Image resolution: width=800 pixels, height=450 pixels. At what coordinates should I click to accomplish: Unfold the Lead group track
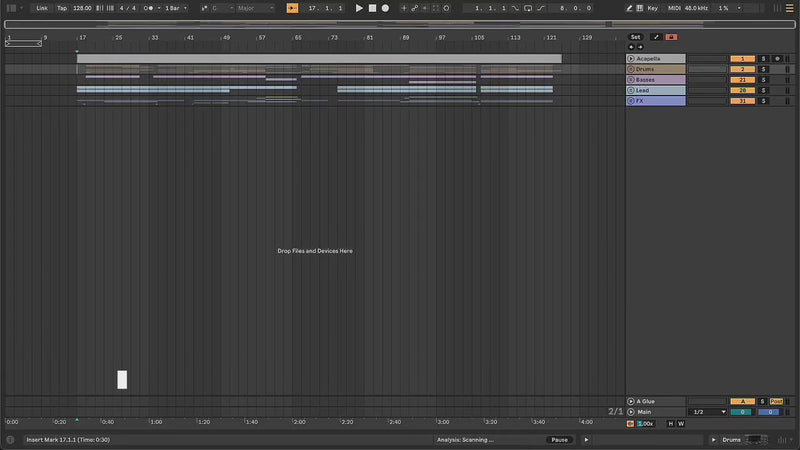pos(631,91)
